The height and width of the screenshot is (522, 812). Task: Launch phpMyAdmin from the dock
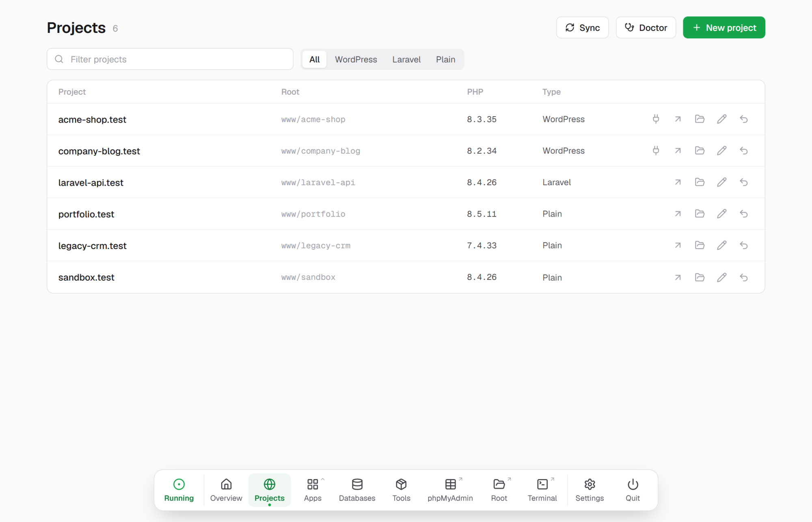450,490
